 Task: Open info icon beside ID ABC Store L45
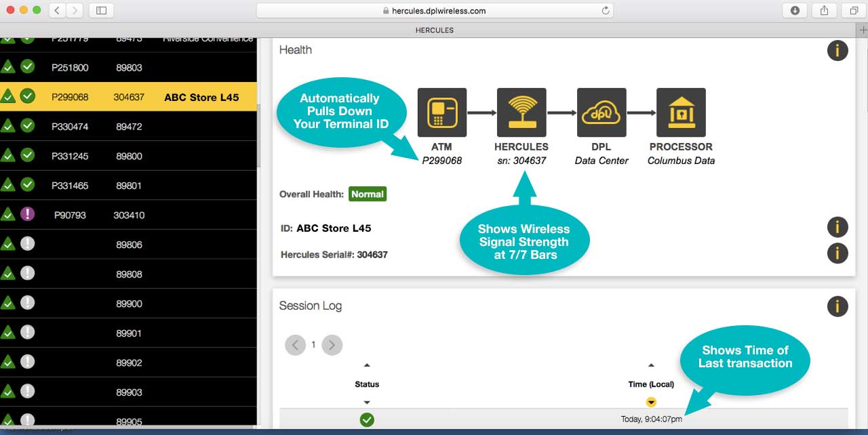pyautogui.click(x=837, y=227)
